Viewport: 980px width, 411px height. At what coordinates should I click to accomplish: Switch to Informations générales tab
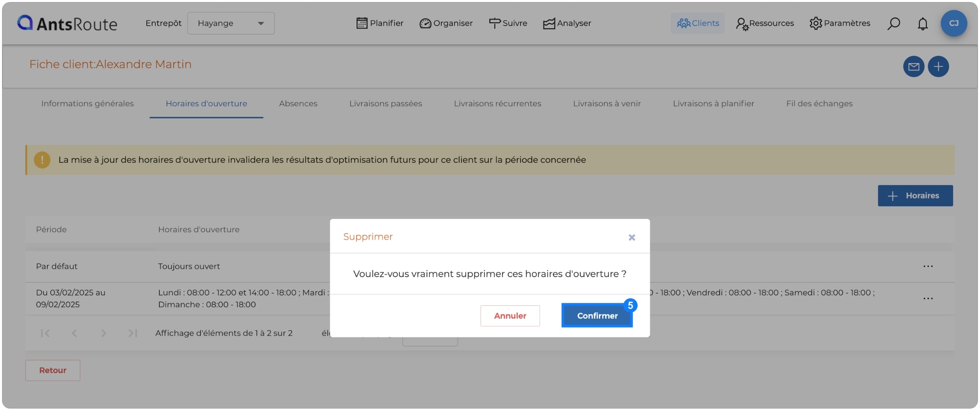pyautogui.click(x=87, y=104)
